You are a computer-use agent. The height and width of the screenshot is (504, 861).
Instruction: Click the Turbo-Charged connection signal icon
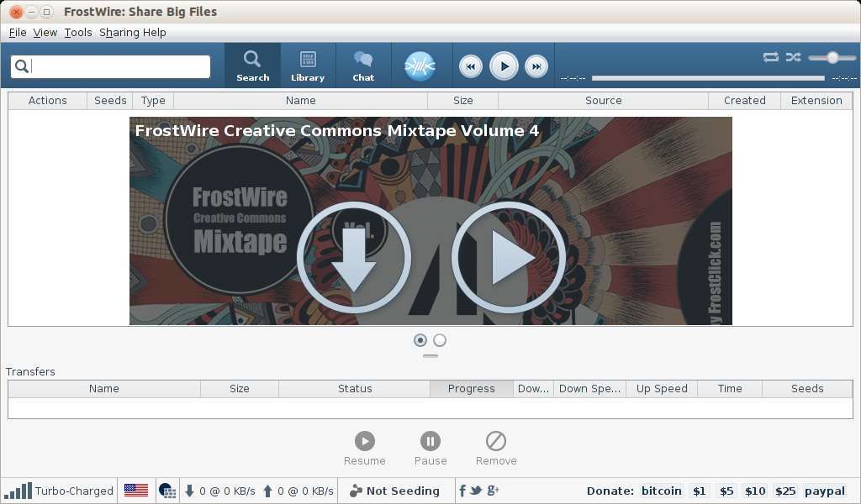18,491
